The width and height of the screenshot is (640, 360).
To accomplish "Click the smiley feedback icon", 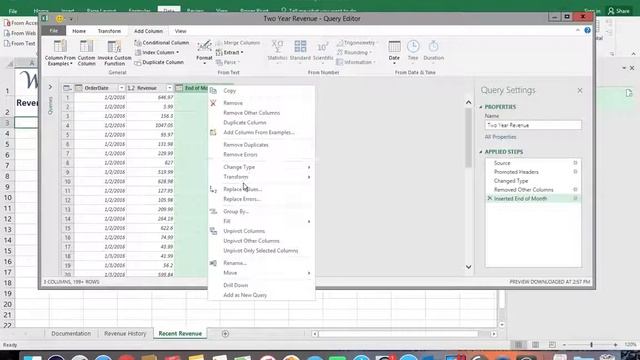I will 60,19.
